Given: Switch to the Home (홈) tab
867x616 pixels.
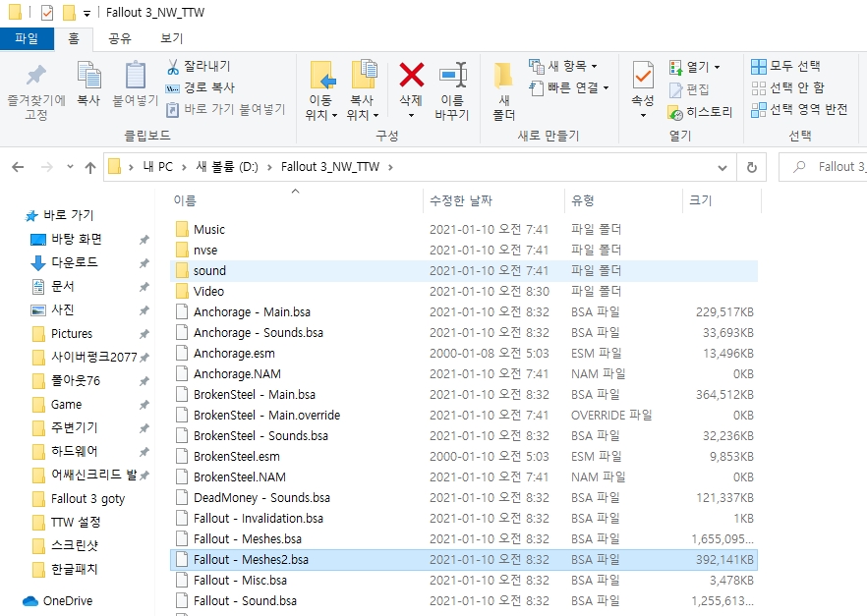Looking at the screenshot, I should point(74,38).
